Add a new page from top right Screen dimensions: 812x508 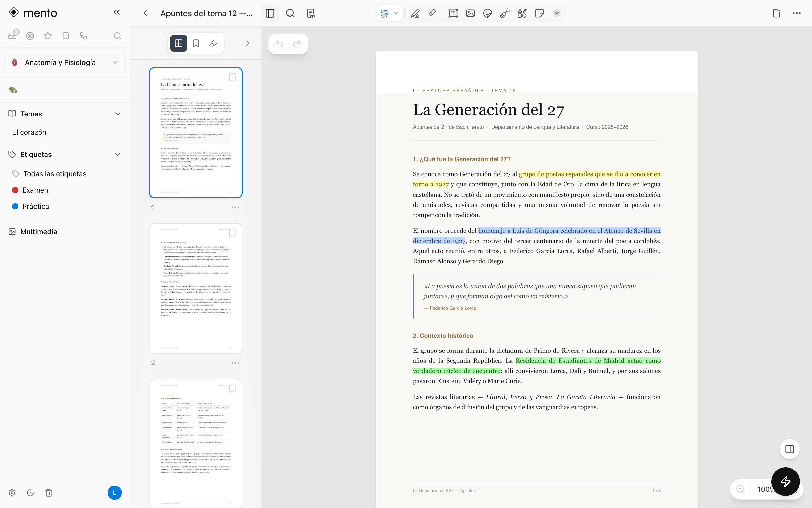776,13
